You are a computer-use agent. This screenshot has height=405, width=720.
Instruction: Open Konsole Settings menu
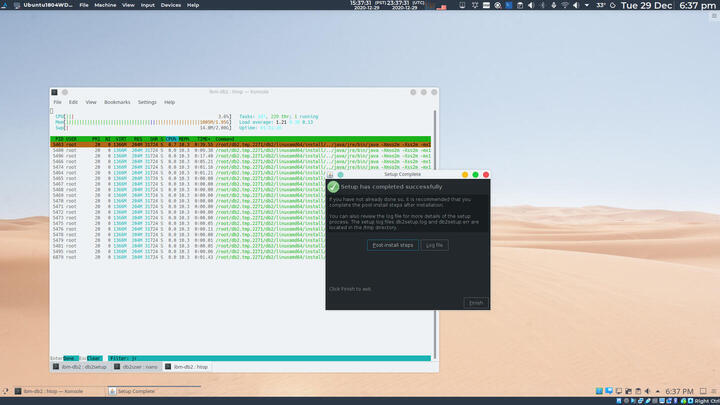pyautogui.click(x=147, y=102)
